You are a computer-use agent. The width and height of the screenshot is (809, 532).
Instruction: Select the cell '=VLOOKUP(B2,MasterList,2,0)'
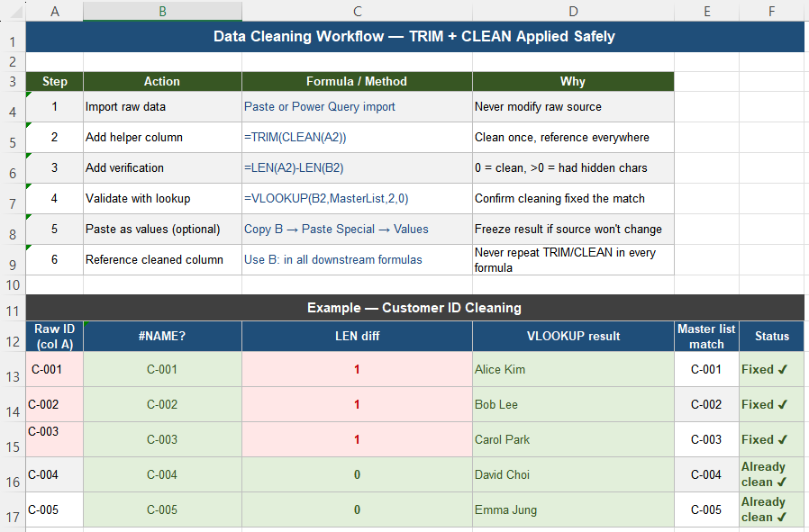357,198
